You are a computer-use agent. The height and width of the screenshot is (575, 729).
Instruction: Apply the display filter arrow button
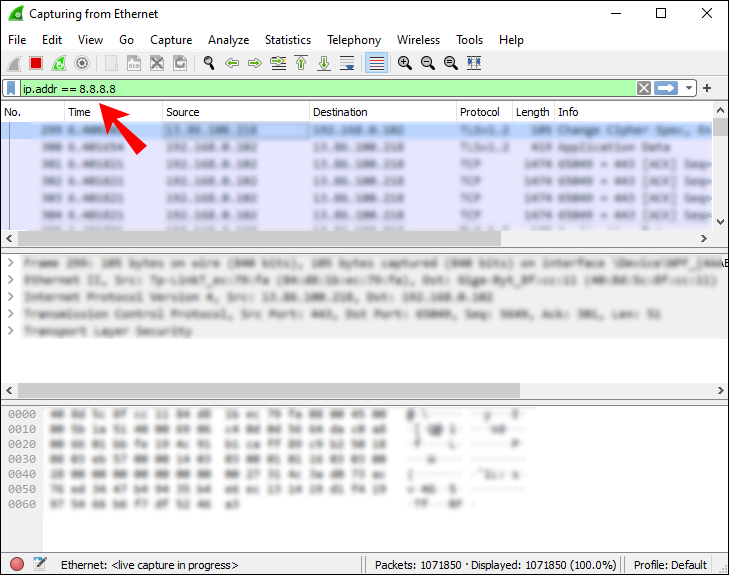click(x=666, y=88)
